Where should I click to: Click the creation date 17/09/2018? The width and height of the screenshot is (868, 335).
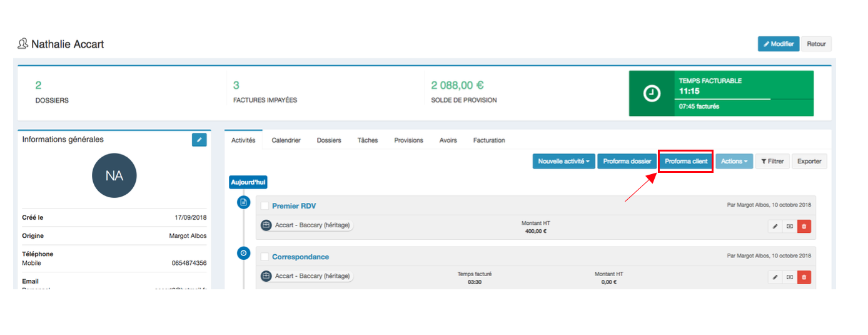(191, 217)
